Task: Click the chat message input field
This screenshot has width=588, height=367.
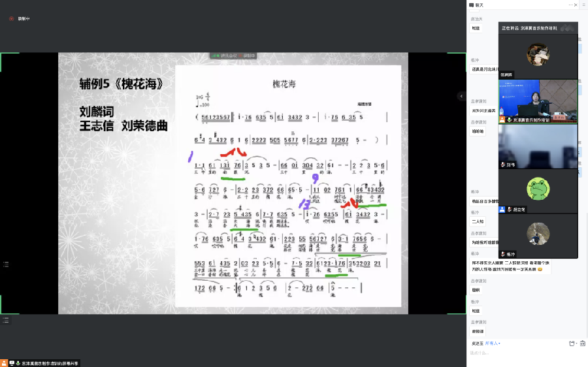Action: (x=527, y=353)
